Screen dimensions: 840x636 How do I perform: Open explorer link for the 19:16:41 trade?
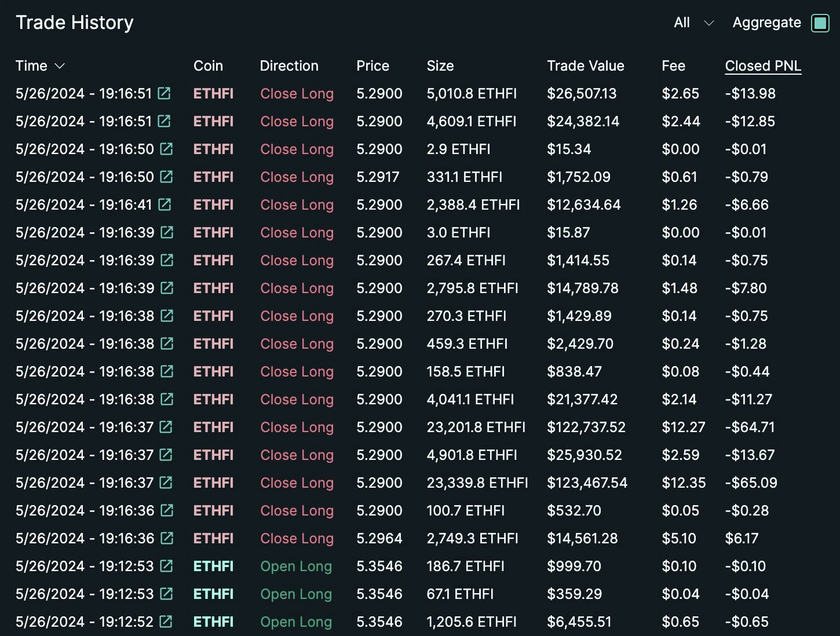pyautogui.click(x=165, y=204)
